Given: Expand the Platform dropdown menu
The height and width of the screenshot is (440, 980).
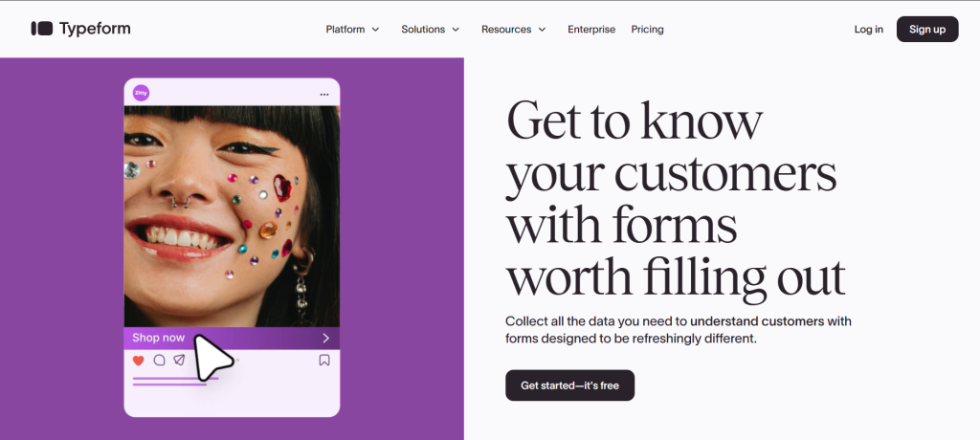Looking at the screenshot, I should [x=352, y=30].
